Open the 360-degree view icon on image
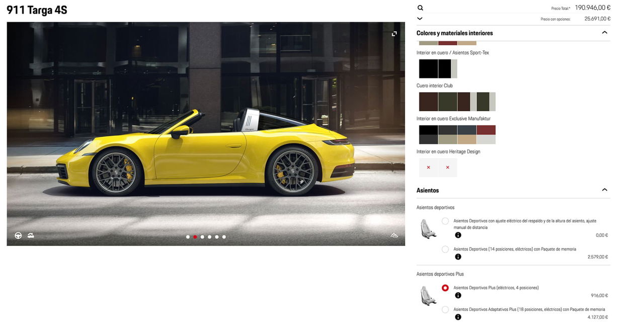 coord(394,235)
